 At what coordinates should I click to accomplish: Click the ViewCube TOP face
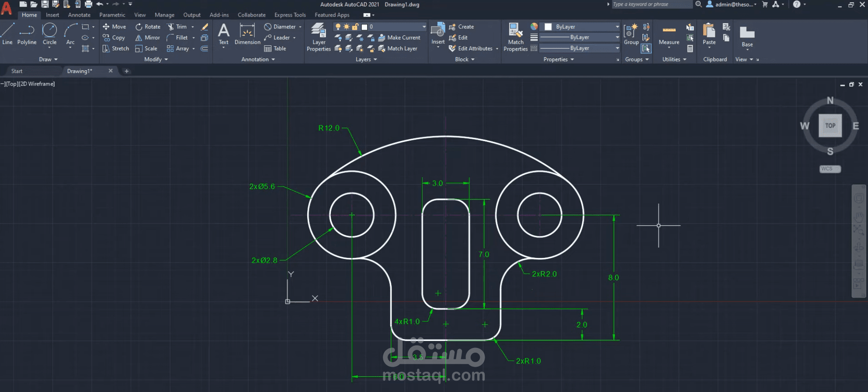tap(830, 126)
